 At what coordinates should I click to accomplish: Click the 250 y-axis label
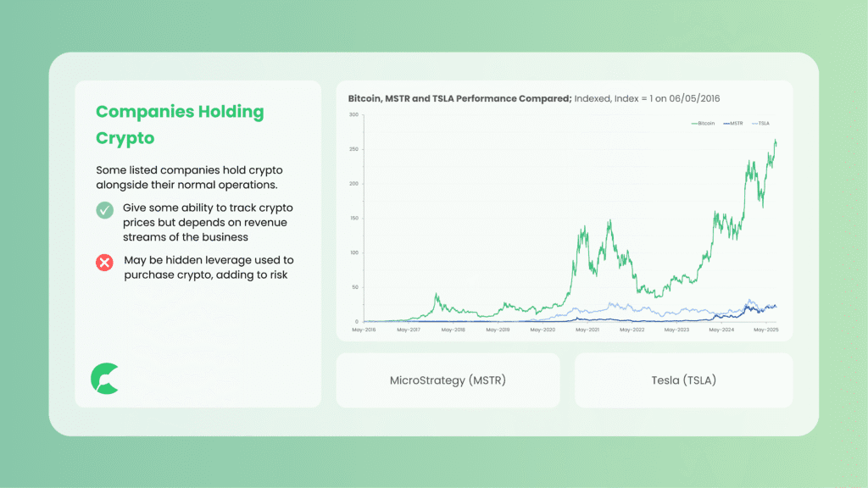click(x=353, y=149)
